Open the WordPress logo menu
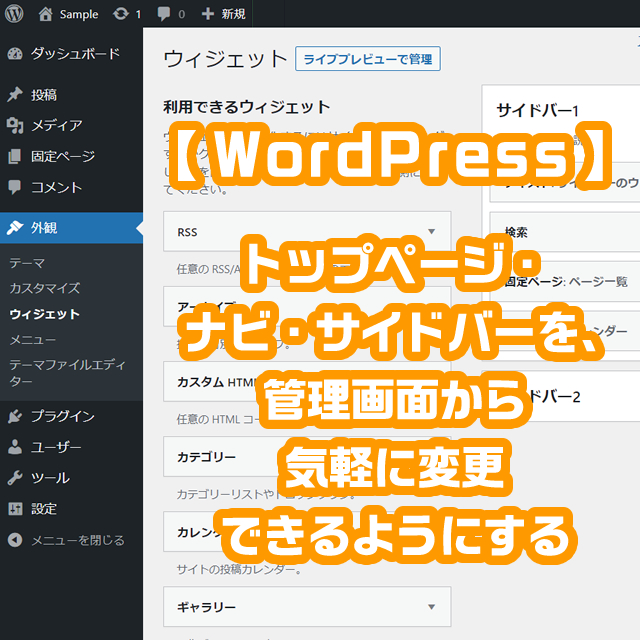640x640 pixels. click(x=14, y=14)
